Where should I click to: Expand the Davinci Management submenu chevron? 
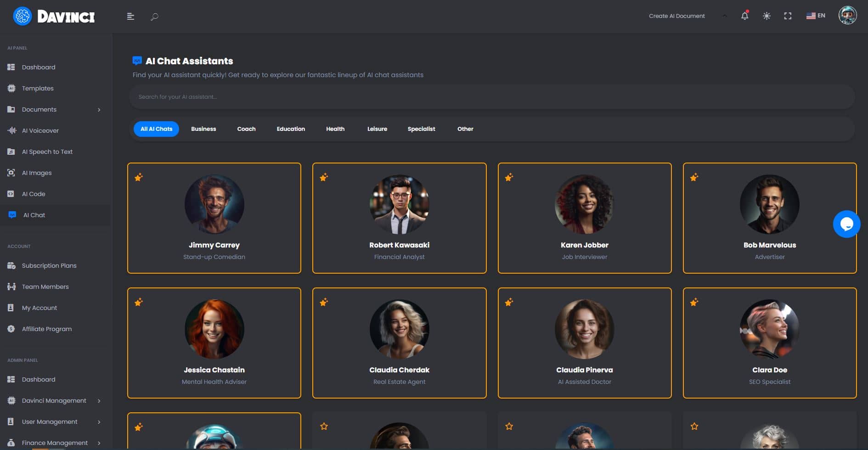click(x=99, y=401)
